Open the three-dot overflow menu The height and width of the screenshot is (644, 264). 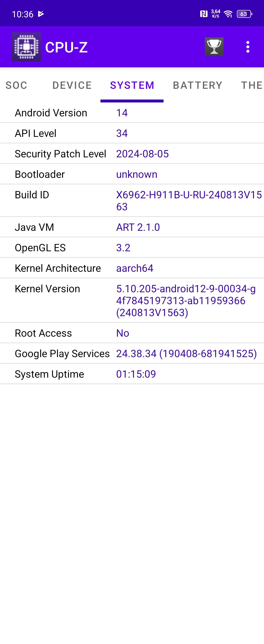click(x=248, y=47)
